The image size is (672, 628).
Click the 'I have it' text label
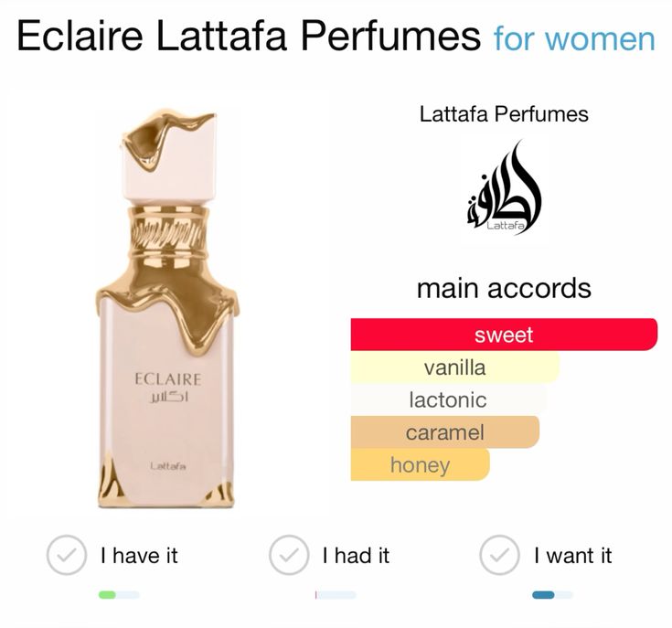[139, 556]
